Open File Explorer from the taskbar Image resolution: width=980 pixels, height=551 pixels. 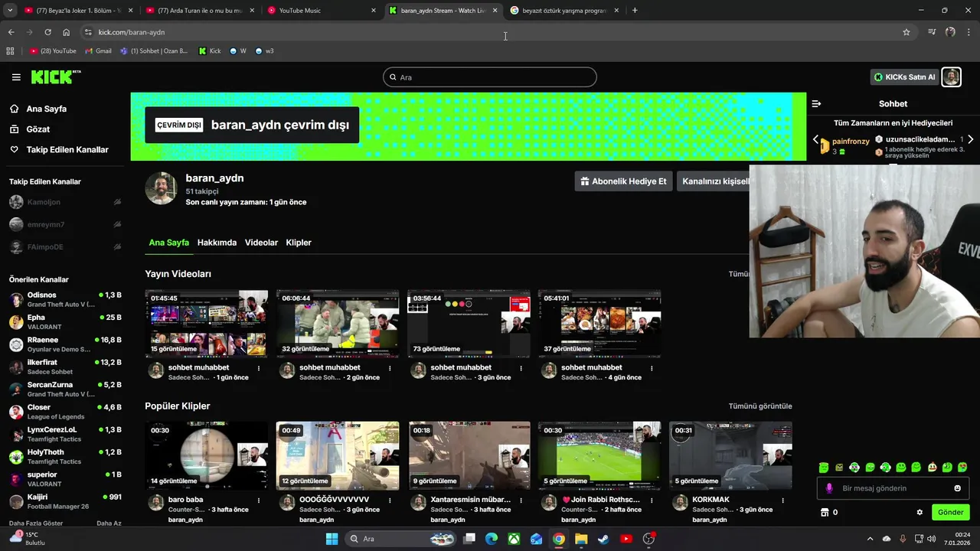pyautogui.click(x=581, y=539)
